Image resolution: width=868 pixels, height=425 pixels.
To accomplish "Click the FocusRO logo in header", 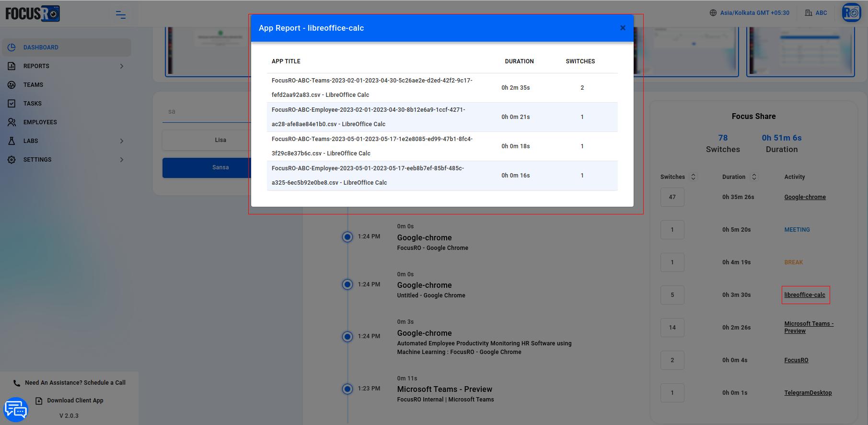I will [33, 13].
